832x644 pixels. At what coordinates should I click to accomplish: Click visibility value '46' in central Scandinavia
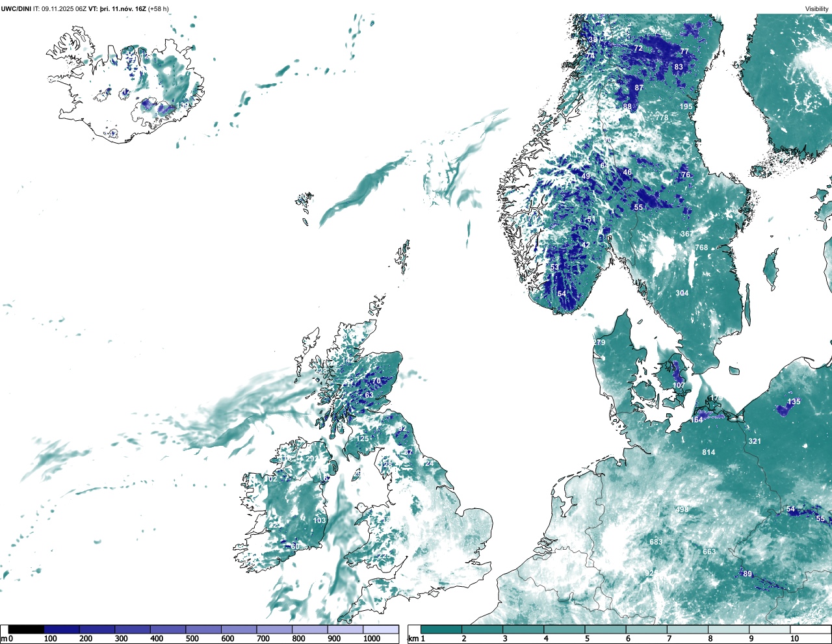[627, 172]
